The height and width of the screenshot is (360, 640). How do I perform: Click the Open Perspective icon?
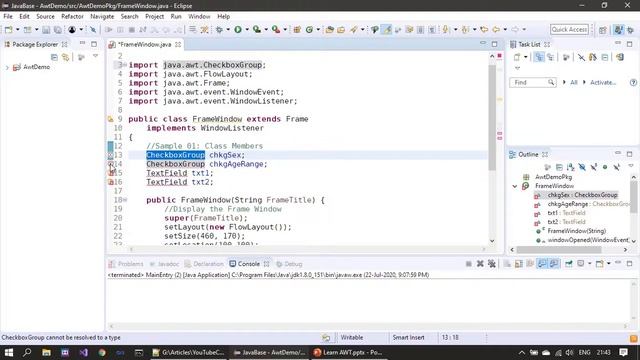[x=603, y=30]
